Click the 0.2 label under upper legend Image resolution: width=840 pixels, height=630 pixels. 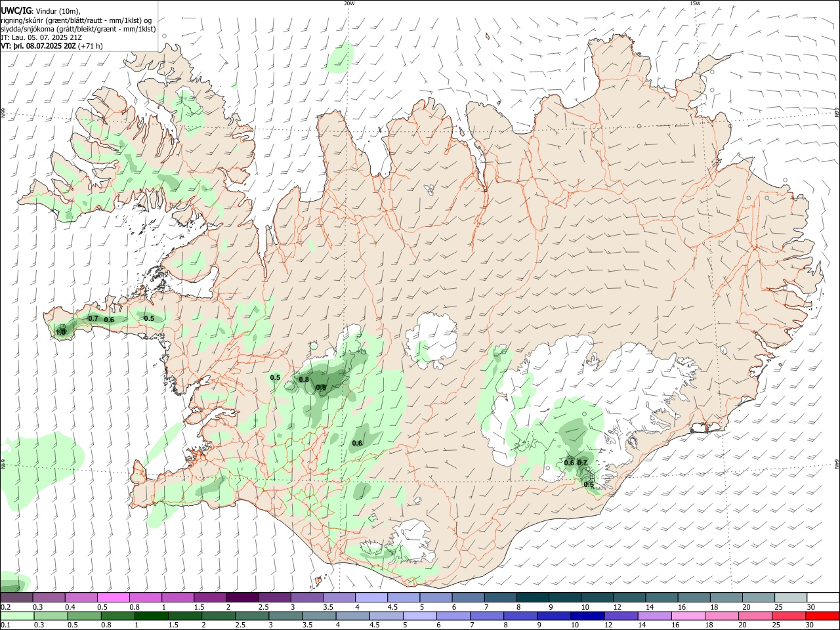(6, 607)
